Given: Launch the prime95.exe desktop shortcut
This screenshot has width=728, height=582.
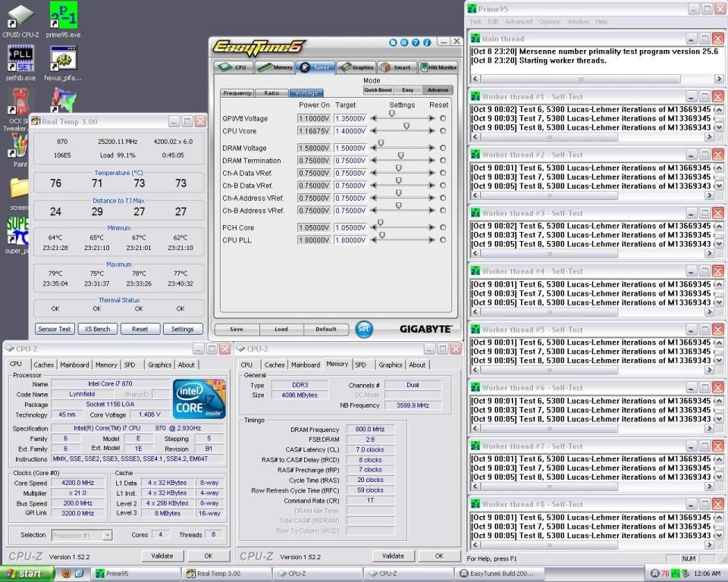Looking at the screenshot, I should 63,21.
